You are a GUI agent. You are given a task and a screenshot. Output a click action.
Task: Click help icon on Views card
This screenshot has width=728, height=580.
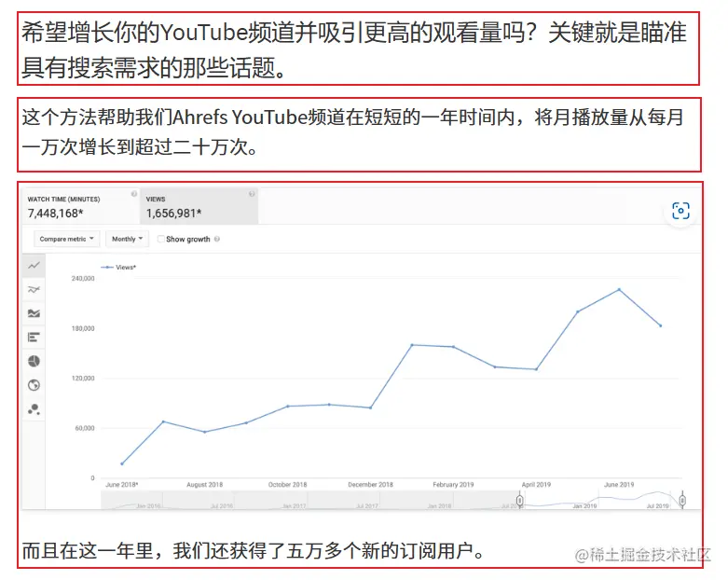(x=252, y=194)
